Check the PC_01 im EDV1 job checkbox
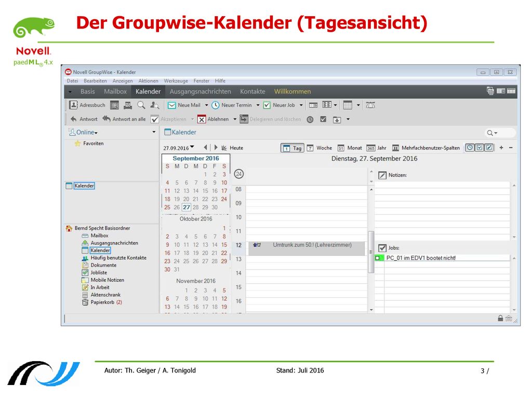The image size is (532, 399). [377, 258]
